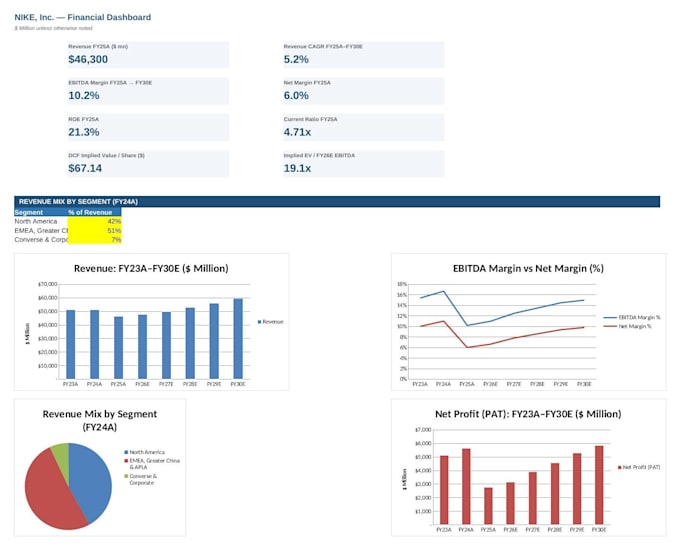Select the "Implied EV / FY26E EBITDA" label
The width and height of the screenshot is (680, 549).
coord(319,155)
